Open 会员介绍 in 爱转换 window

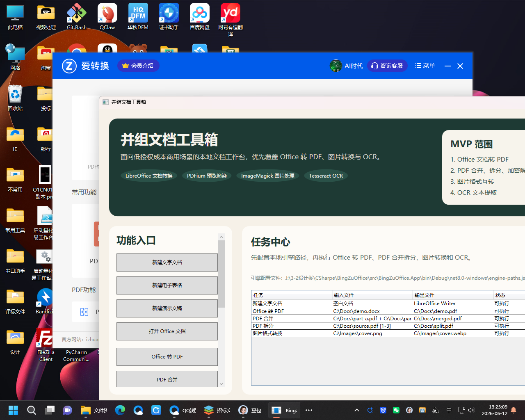pyautogui.click(x=138, y=66)
